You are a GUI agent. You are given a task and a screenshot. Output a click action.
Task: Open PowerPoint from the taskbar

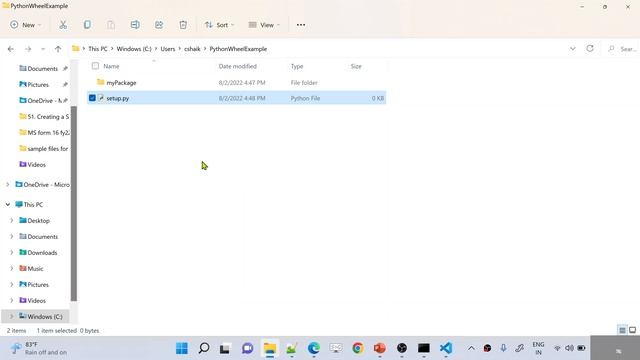pos(380,348)
